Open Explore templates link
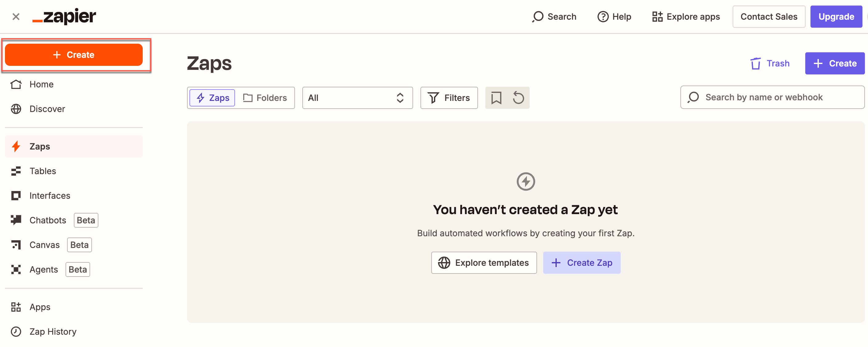 483,262
